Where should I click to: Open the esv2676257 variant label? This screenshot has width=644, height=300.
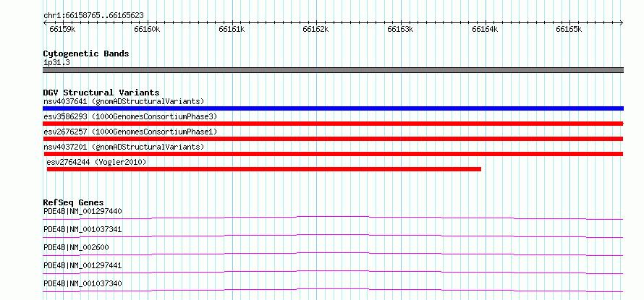[130, 132]
